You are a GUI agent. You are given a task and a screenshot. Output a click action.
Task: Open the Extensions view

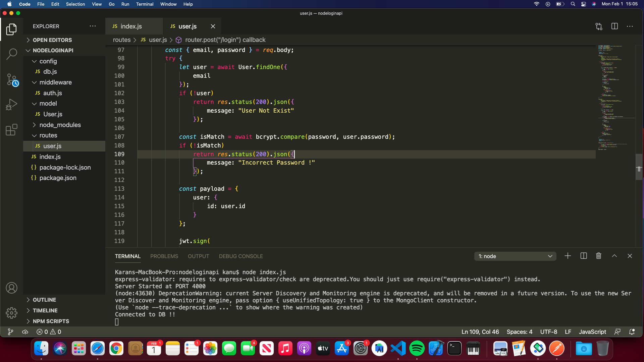11,130
